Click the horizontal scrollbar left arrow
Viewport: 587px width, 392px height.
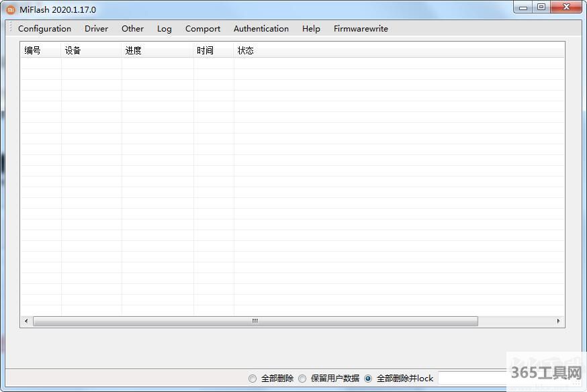coord(26,322)
